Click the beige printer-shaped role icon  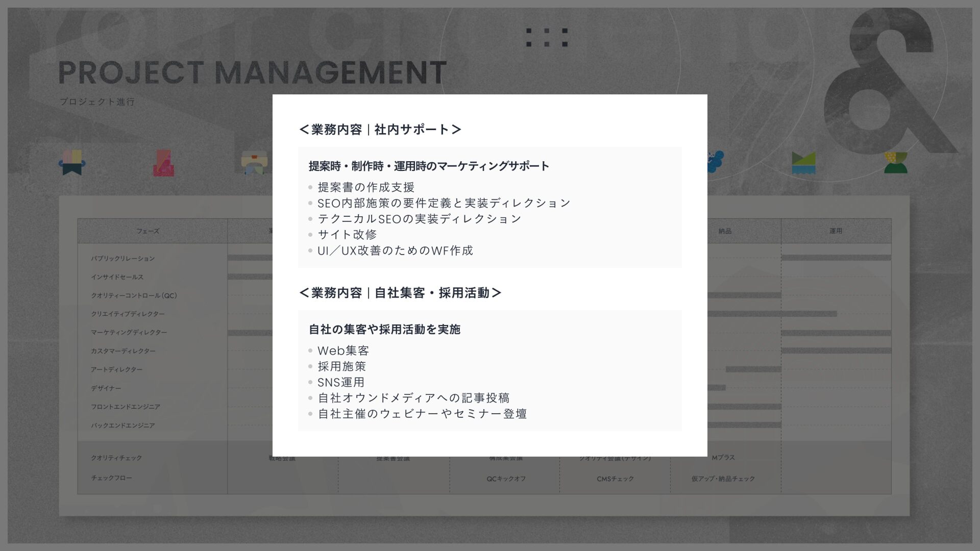tap(254, 163)
